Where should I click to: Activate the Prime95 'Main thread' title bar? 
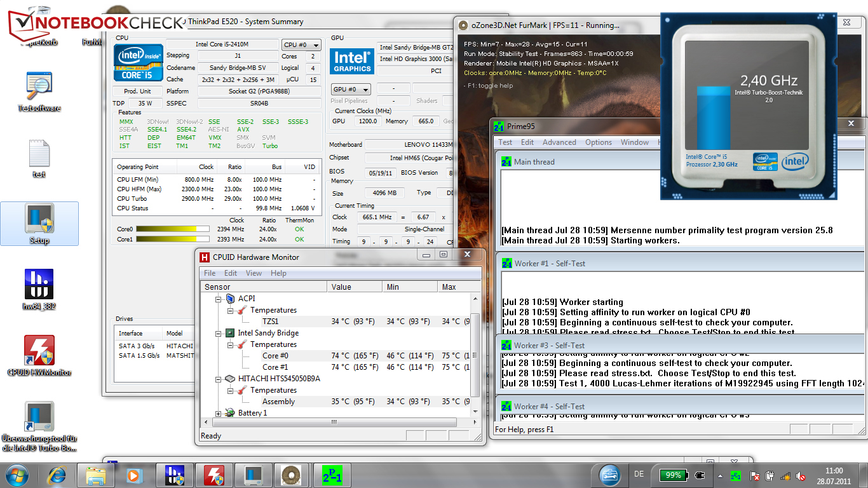[x=680, y=161]
